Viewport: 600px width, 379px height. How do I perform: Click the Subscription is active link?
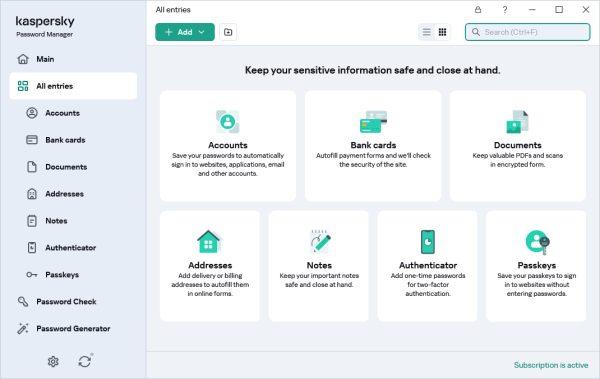point(551,365)
